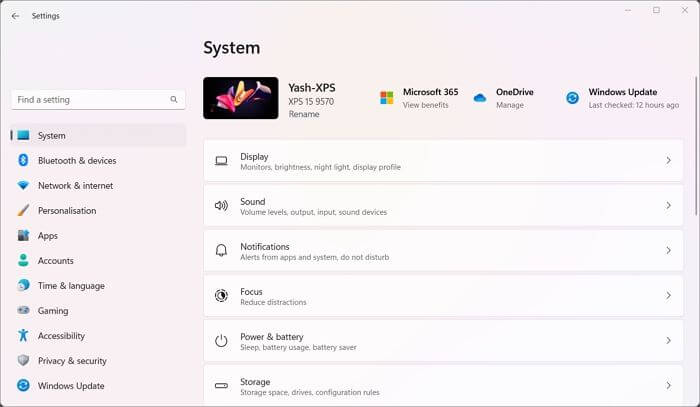Viewport: 700px width, 407px height.
Task: Open Storage settings row
Action: 443,384
